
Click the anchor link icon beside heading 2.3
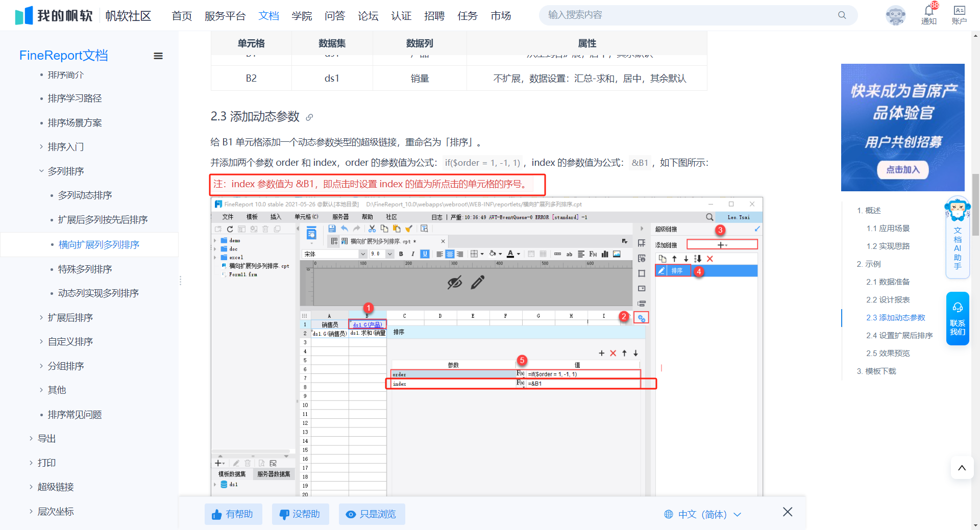tap(309, 117)
